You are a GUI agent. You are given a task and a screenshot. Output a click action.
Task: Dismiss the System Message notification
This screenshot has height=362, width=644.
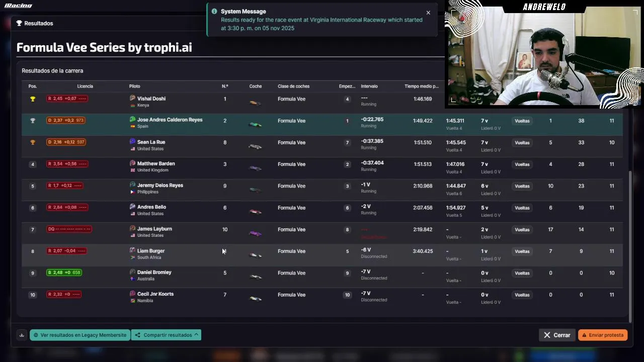[x=428, y=13]
